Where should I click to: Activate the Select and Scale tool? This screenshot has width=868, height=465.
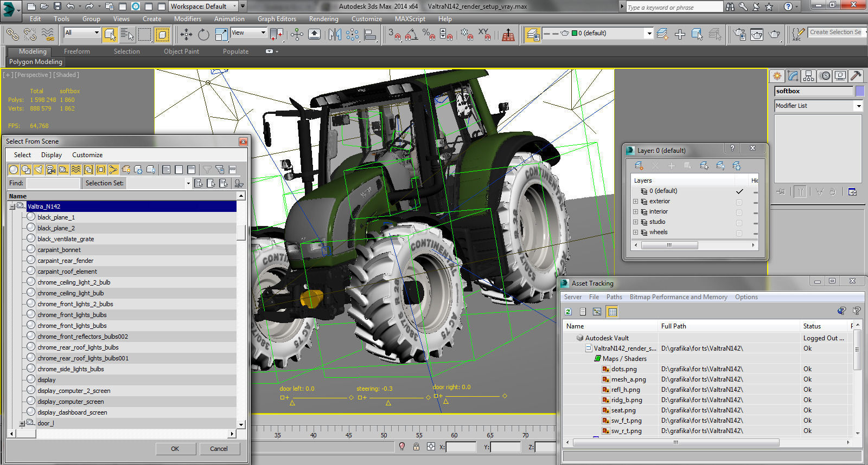(x=221, y=35)
